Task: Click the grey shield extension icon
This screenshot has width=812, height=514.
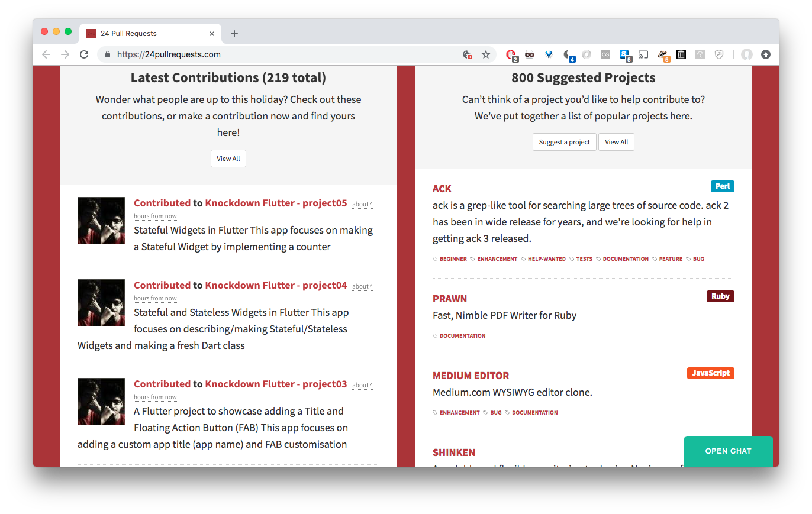Action: coord(719,54)
